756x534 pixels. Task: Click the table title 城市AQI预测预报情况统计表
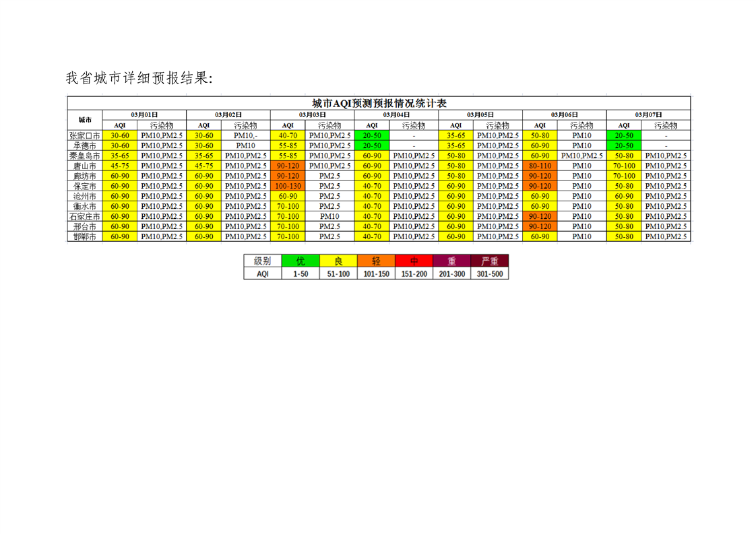[x=379, y=103]
